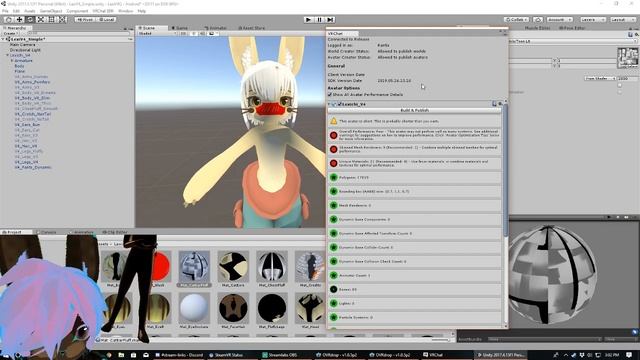The image size is (640, 360).
Task: Open the Layout dropdown
Action: (x=623, y=20)
